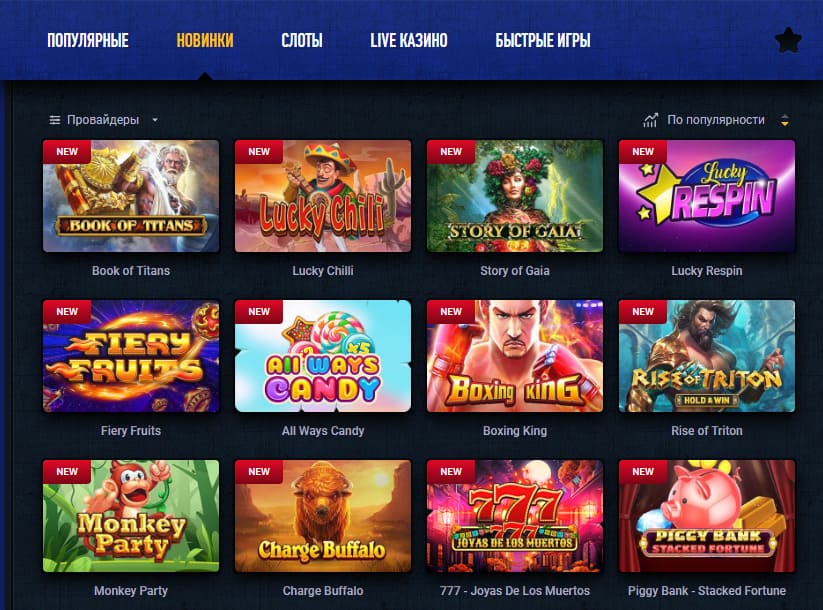The width and height of the screenshot is (823, 610).
Task: Launch Piggy Bank - Stacked Fortune thumbnail
Action: click(707, 516)
